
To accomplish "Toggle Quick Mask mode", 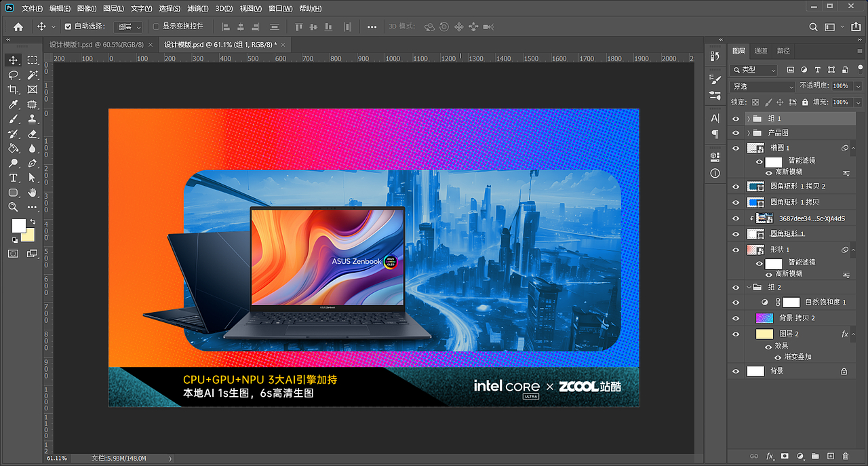I will [x=13, y=253].
